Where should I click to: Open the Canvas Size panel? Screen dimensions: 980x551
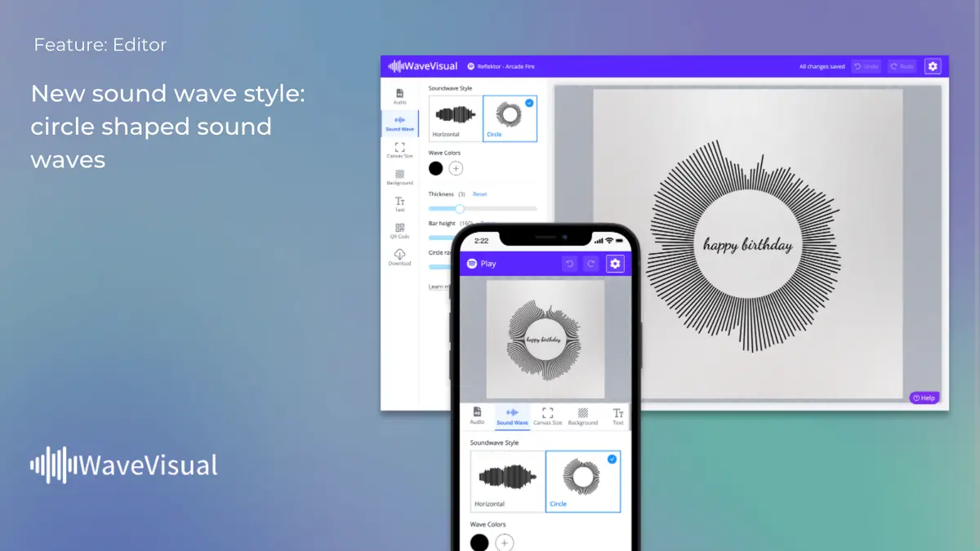[399, 152]
